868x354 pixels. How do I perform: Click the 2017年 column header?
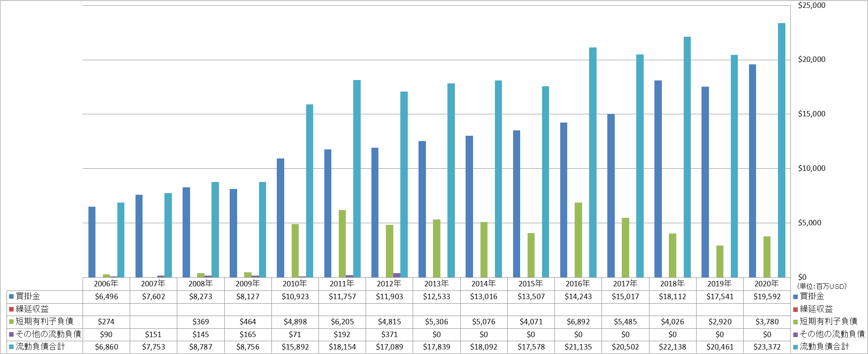(625, 284)
